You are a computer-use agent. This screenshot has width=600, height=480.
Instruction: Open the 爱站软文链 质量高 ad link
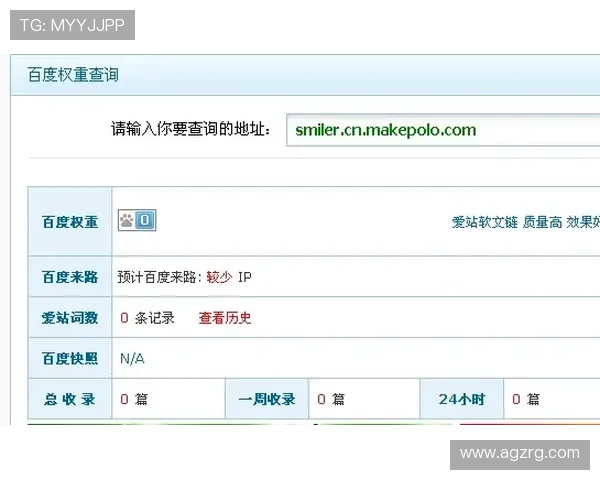526,222
